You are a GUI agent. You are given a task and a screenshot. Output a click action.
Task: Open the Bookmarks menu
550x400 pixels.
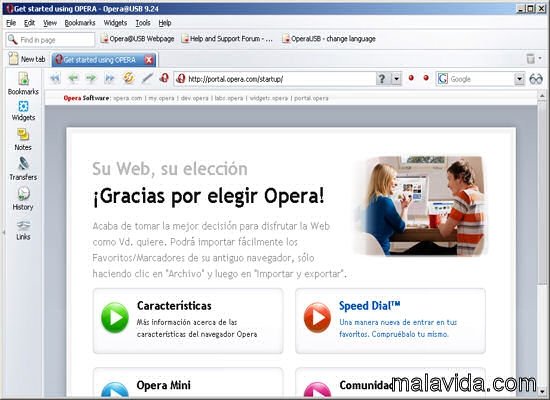coord(80,23)
